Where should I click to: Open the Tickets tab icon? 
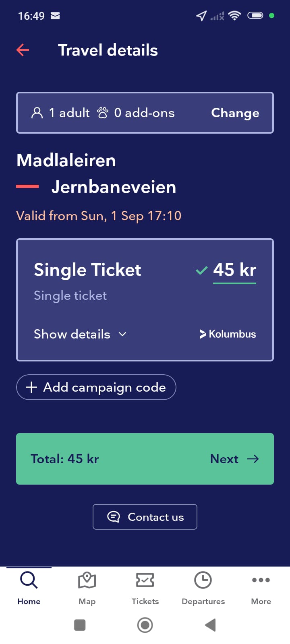point(145,580)
